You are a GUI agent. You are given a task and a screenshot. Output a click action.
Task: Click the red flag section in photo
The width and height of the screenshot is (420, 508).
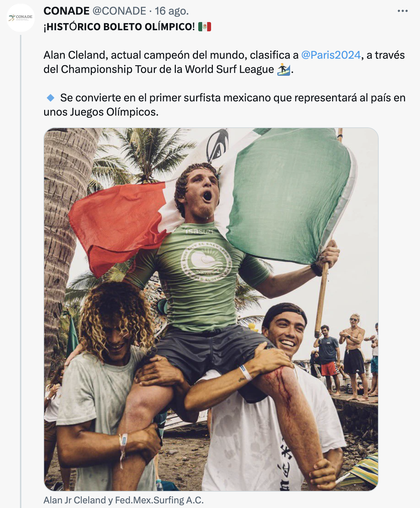coord(114,221)
